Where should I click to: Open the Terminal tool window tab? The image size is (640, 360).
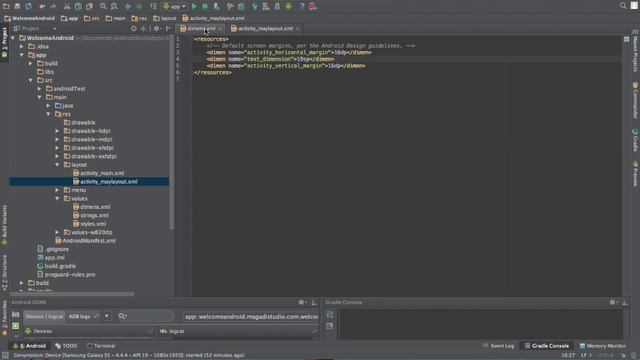click(101, 346)
